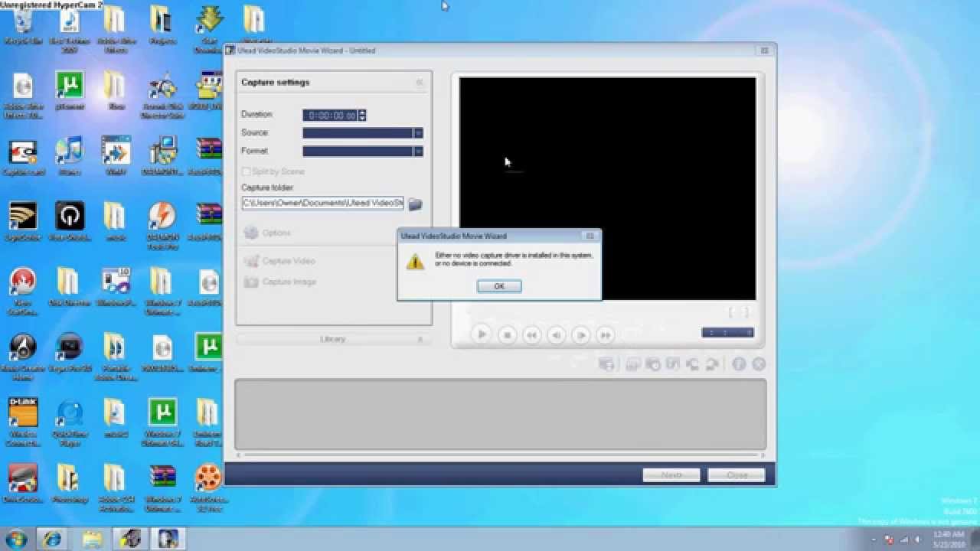Click the Capture folder path field

coord(322,203)
